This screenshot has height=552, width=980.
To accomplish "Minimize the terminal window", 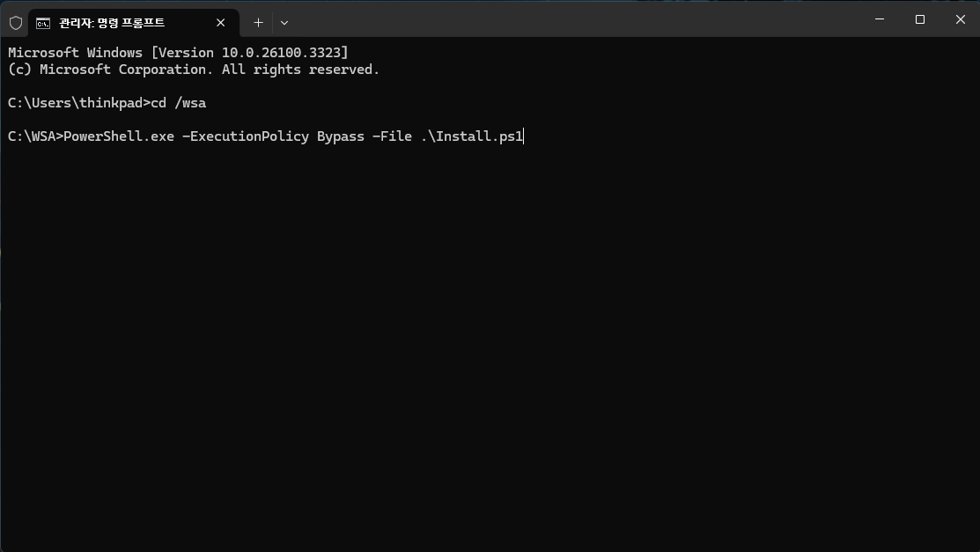I will 879,19.
